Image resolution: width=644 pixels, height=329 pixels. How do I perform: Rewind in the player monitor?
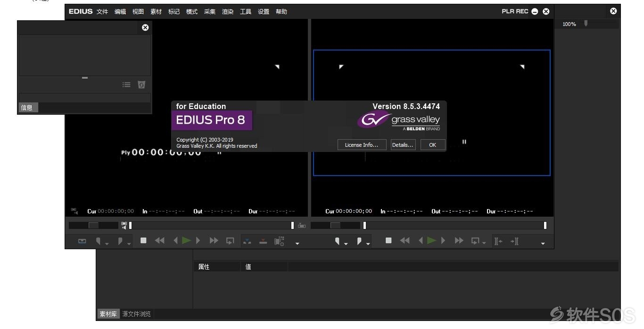point(160,241)
